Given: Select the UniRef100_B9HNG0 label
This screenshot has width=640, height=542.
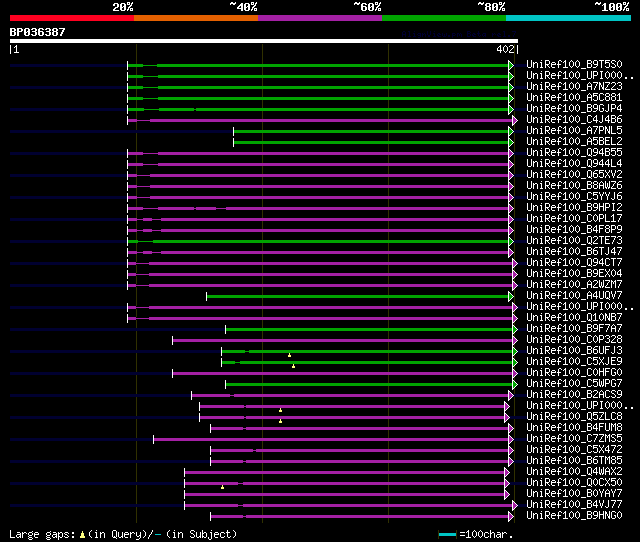Looking at the screenshot, I should click(x=574, y=516).
